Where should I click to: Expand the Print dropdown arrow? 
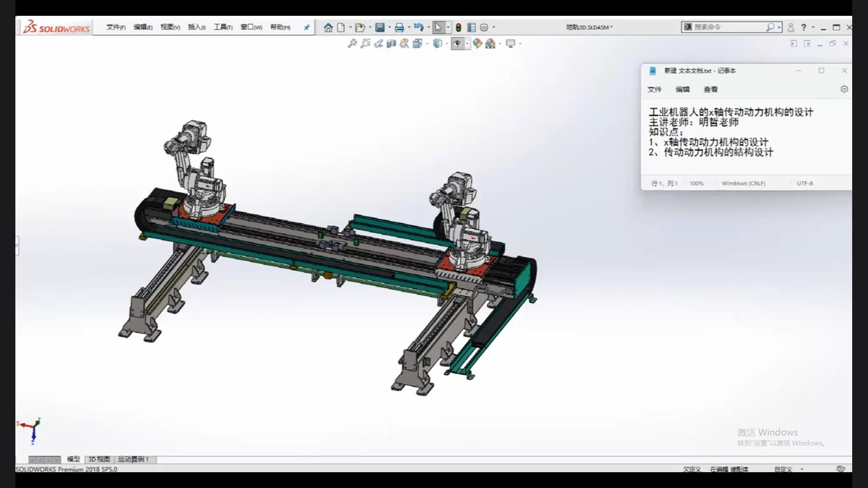(409, 28)
